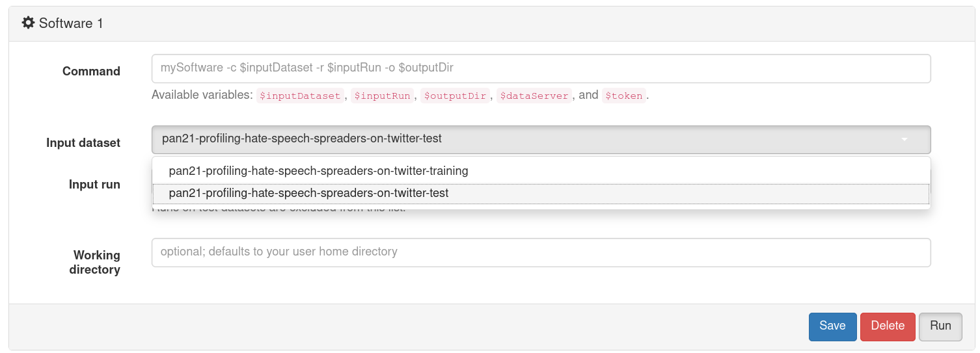
Task: Click the $inputRun variable tag
Action: [382, 96]
